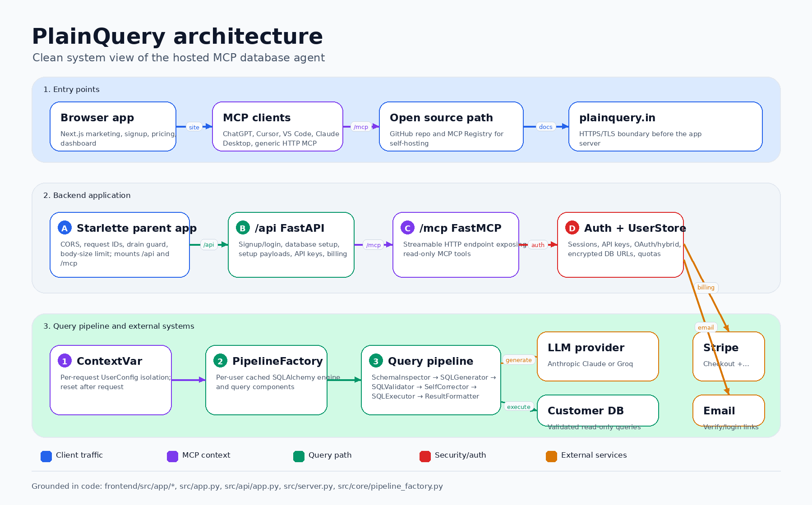Screen dimensions: 812x505
Task: Click the '/mcp FastMCP' heading
Action: pos(461,228)
